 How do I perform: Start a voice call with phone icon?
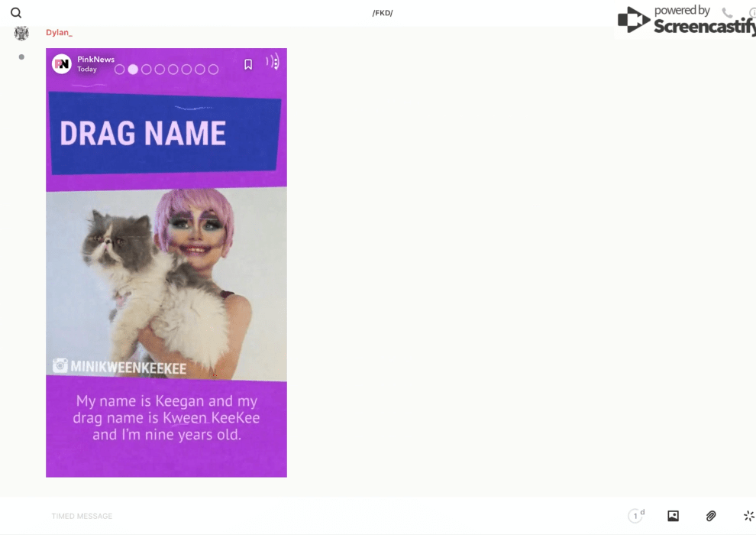point(727,13)
